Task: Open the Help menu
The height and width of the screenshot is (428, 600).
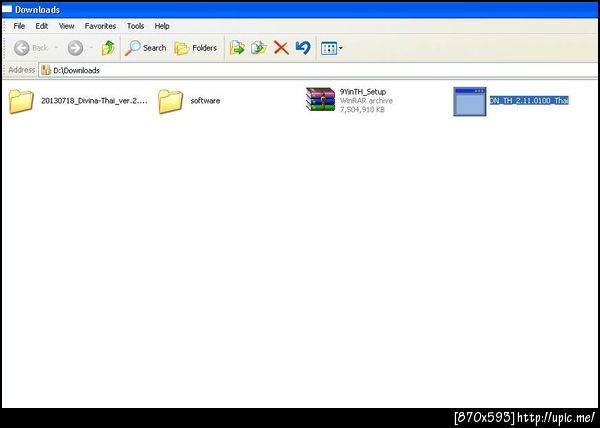Action: click(x=162, y=26)
